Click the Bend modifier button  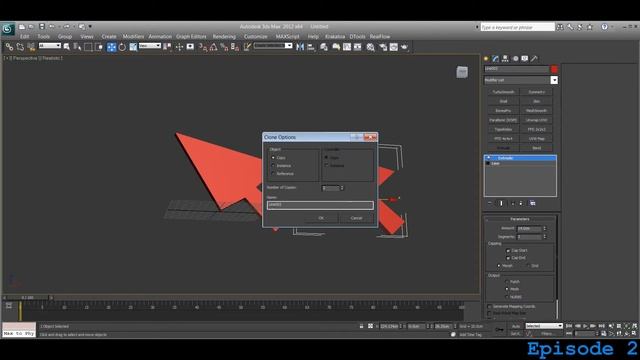coord(537,148)
